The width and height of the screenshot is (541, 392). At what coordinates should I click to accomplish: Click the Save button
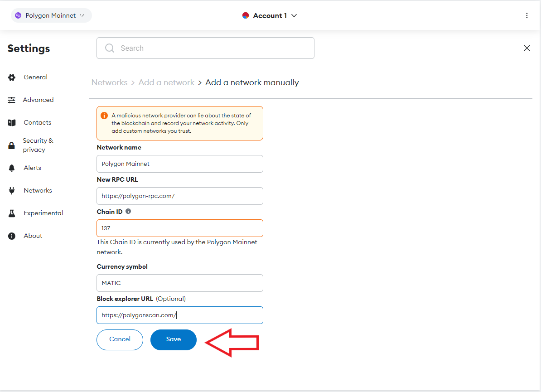tap(174, 339)
